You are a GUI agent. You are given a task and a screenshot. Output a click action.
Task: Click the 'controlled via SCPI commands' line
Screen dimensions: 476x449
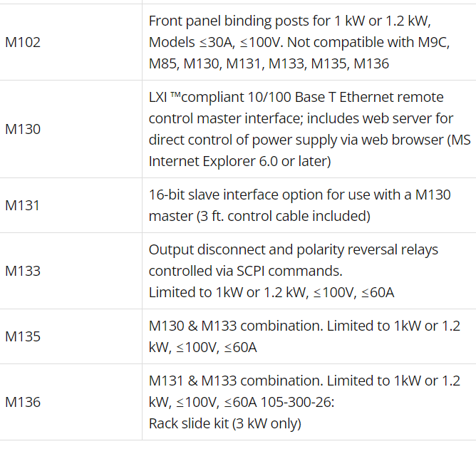click(245, 271)
